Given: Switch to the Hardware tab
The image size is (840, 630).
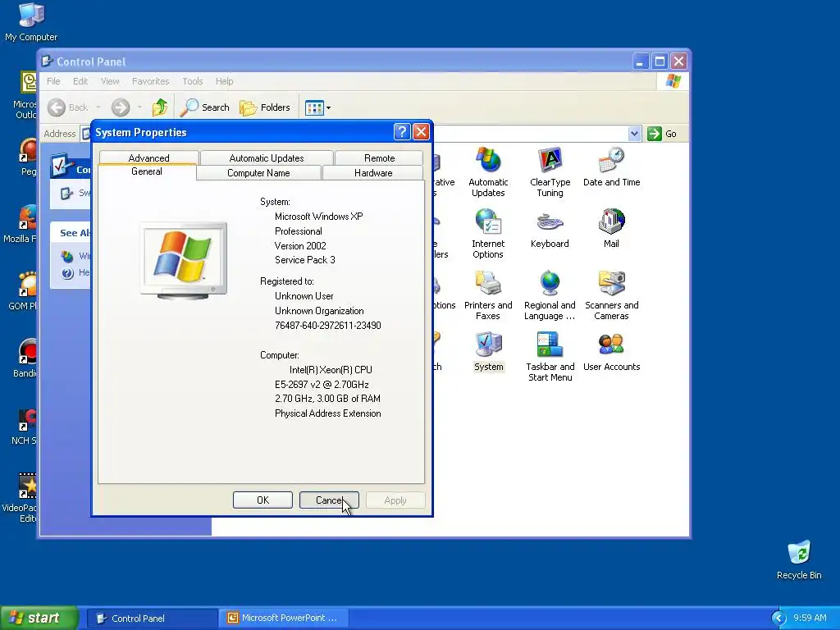Looking at the screenshot, I should pos(373,173).
